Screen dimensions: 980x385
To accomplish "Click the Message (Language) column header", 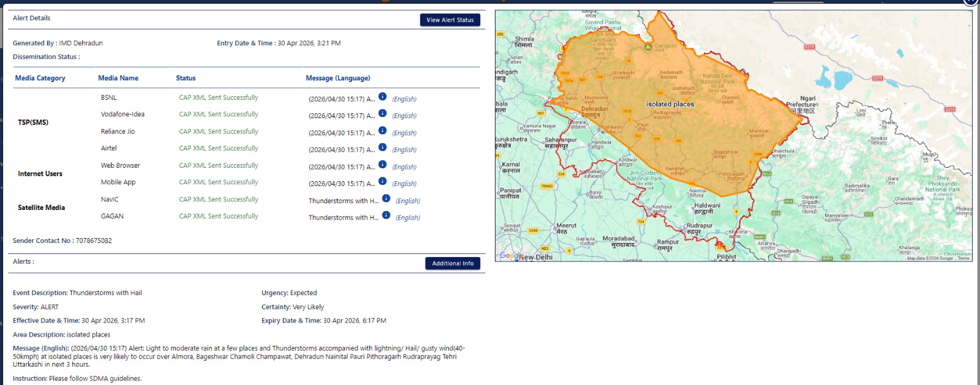I will [x=337, y=78].
